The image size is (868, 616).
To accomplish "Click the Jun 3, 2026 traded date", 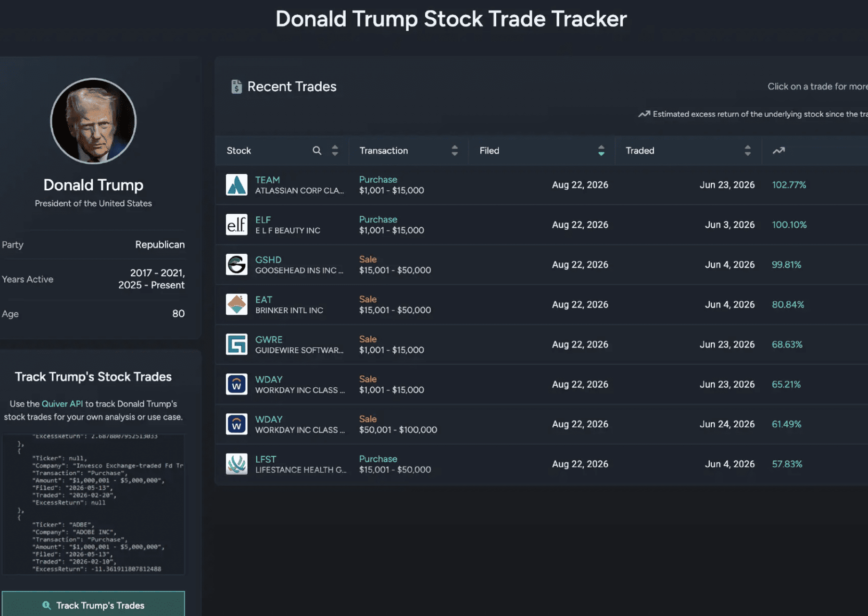I will pos(730,225).
